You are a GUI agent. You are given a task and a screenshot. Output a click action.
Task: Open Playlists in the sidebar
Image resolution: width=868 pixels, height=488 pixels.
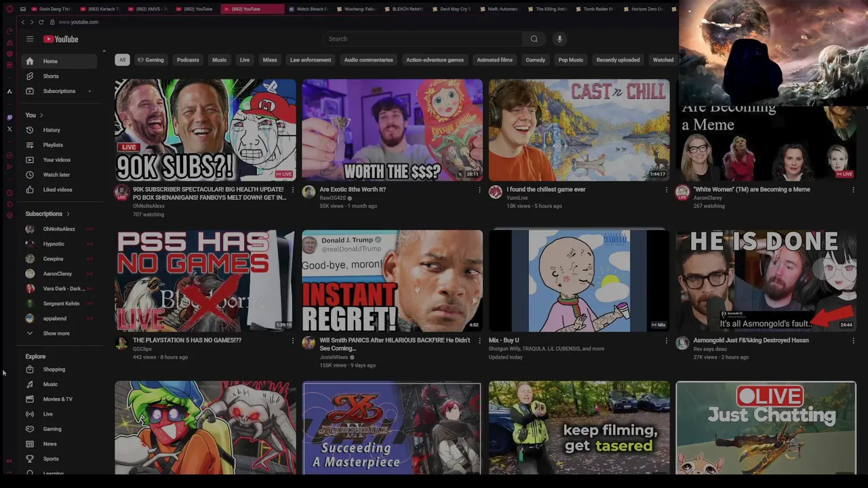tap(58, 145)
